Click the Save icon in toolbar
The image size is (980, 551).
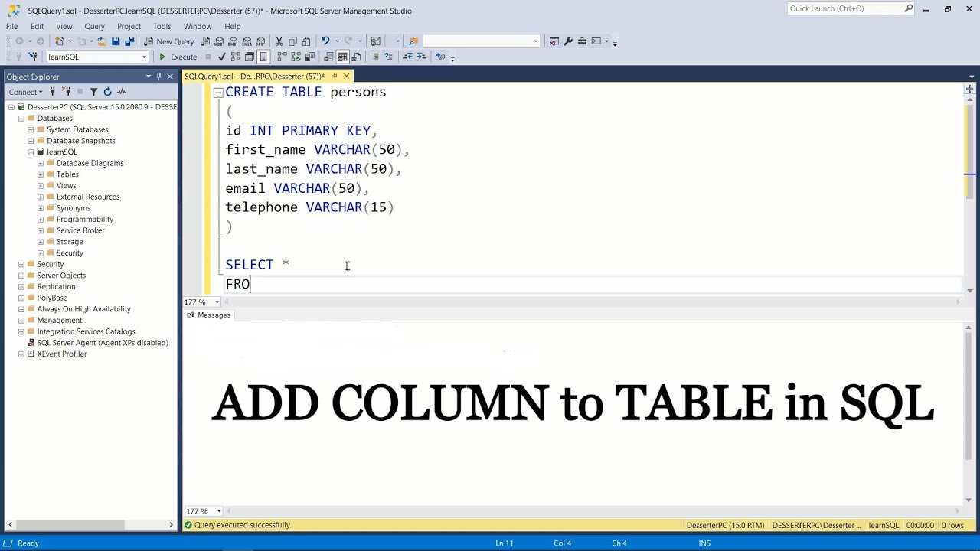[x=116, y=41]
